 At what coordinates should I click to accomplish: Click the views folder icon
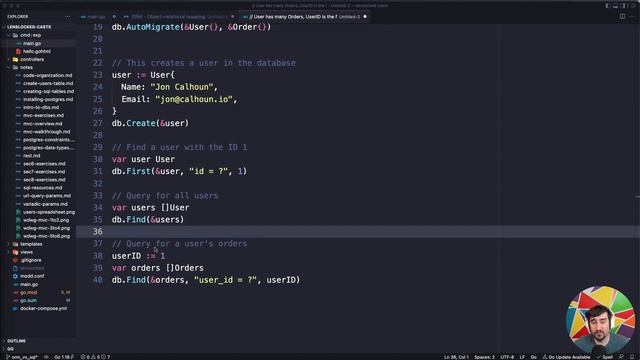pyautogui.click(x=16, y=252)
